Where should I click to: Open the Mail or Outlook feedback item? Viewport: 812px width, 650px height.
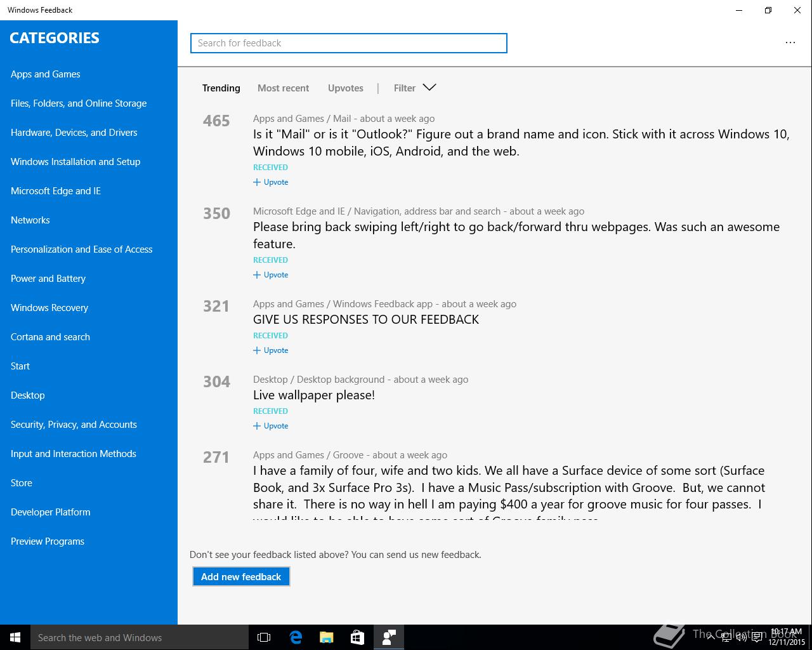[521, 143]
